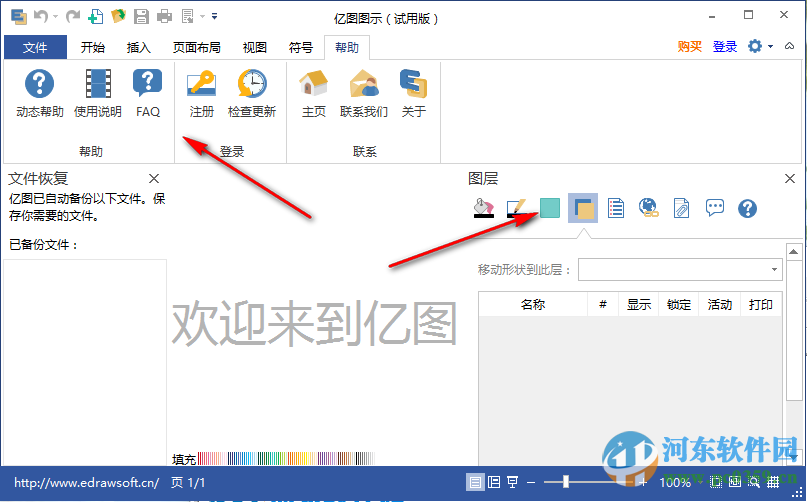This screenshot has height=502, width=807.
Task: Start presentation view from status bar
Action: coord(513,482)
